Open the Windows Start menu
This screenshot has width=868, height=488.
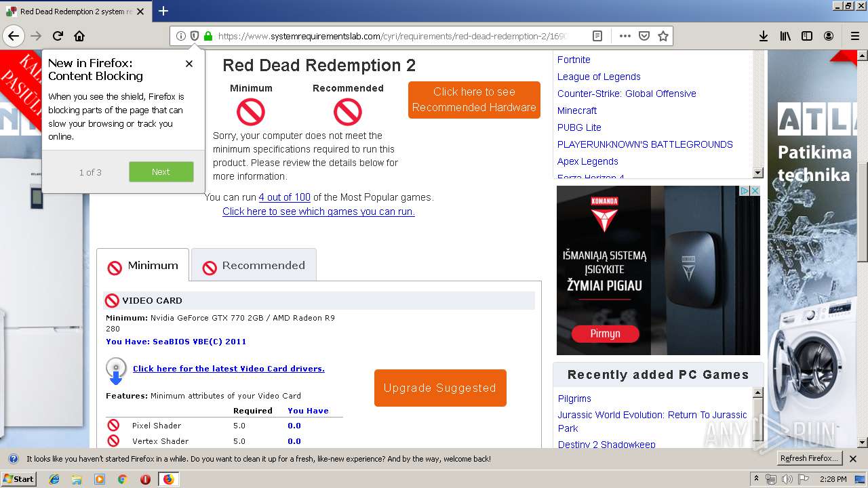click(18, 479)
